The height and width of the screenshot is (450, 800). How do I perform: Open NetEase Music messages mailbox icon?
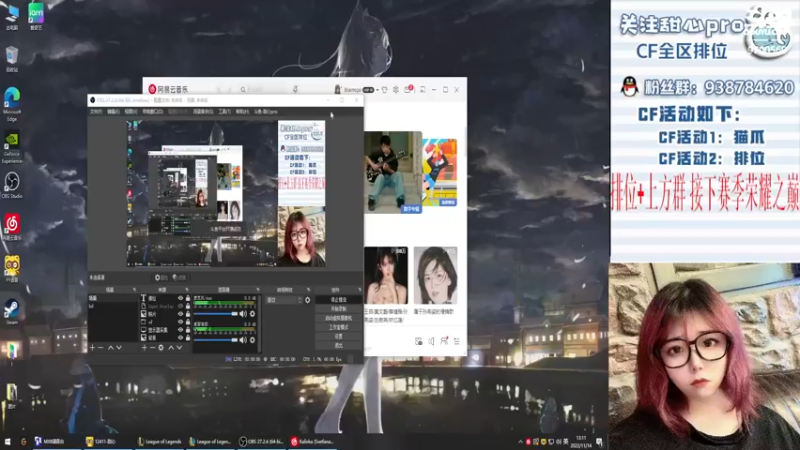407,89
